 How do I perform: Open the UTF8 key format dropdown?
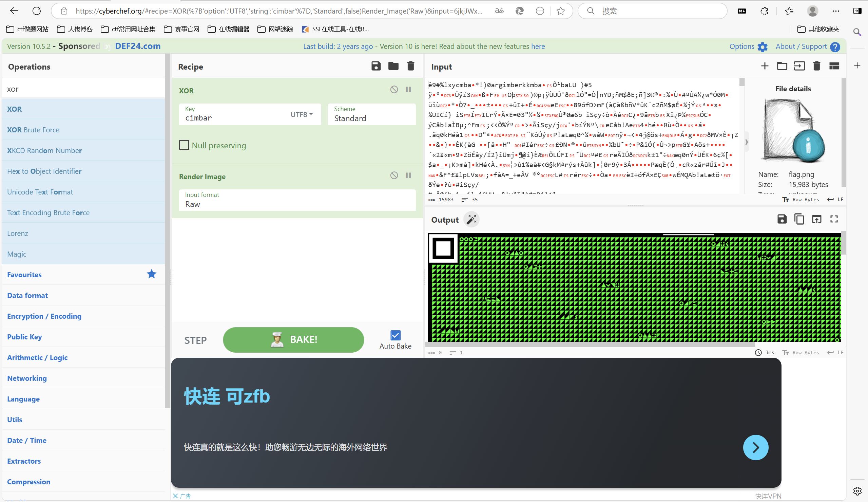click(x=302, y=114)
